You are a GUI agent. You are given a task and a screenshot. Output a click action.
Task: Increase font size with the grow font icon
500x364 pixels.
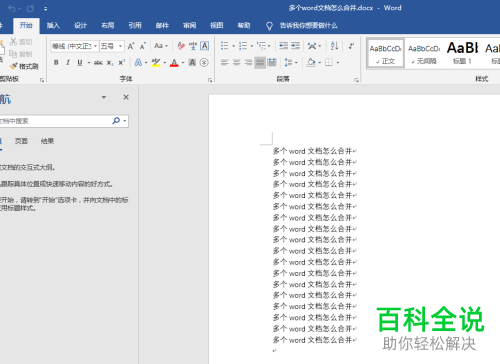click(x=131, y=46)
